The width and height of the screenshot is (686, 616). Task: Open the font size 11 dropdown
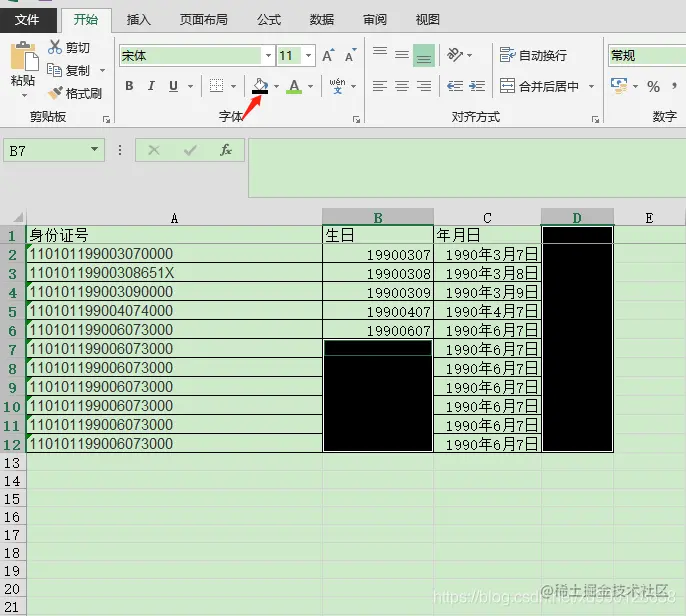(x=308, y=56)
